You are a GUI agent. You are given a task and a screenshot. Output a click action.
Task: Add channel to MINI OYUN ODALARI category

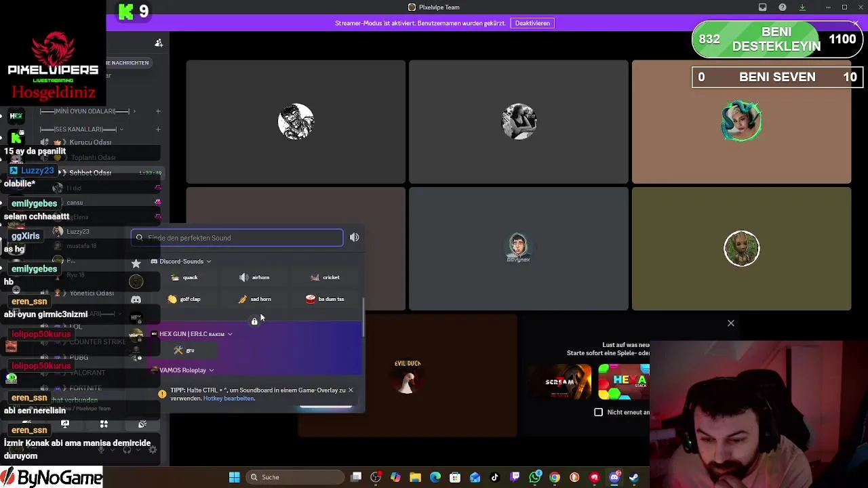158,111
